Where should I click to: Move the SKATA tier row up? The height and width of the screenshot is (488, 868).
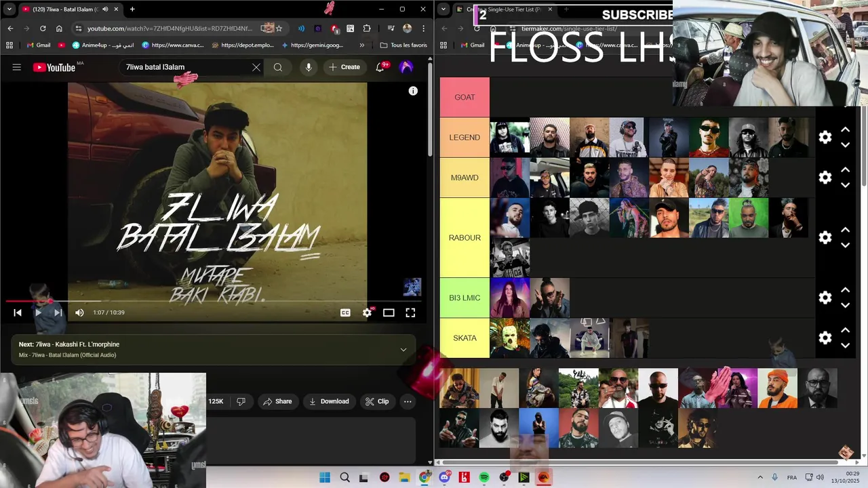tap(846, 330)
